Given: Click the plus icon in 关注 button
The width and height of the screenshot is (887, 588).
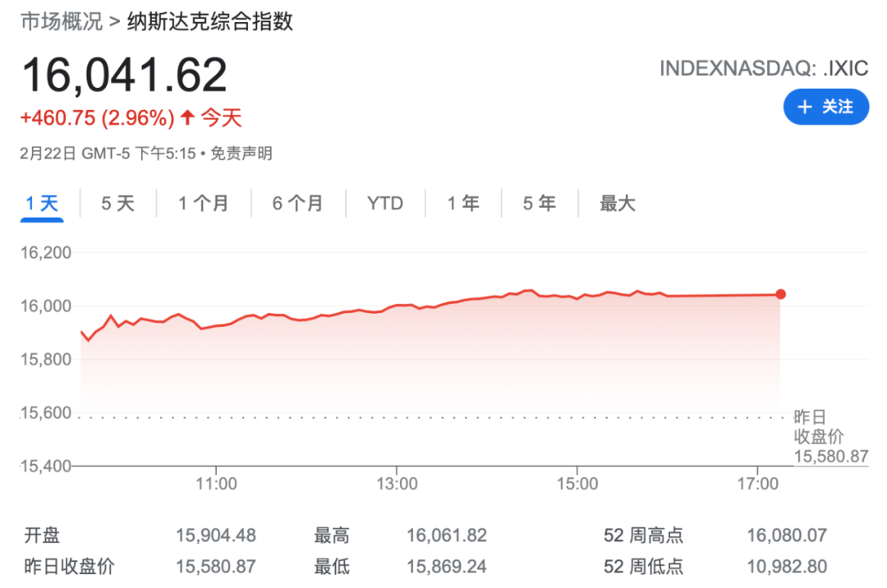Looking at the screenshot, I should click(x=804, y=107).
